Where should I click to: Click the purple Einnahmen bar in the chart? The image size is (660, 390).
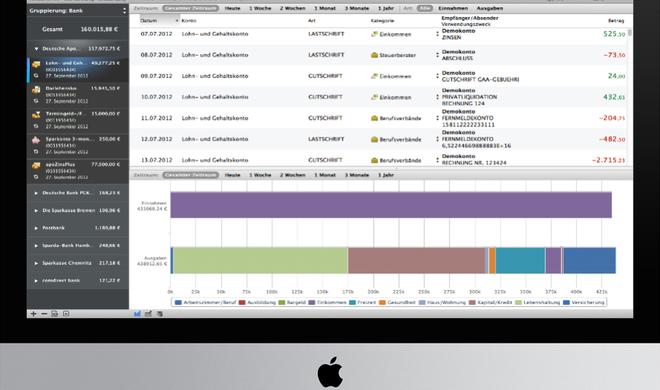[391, 205]
